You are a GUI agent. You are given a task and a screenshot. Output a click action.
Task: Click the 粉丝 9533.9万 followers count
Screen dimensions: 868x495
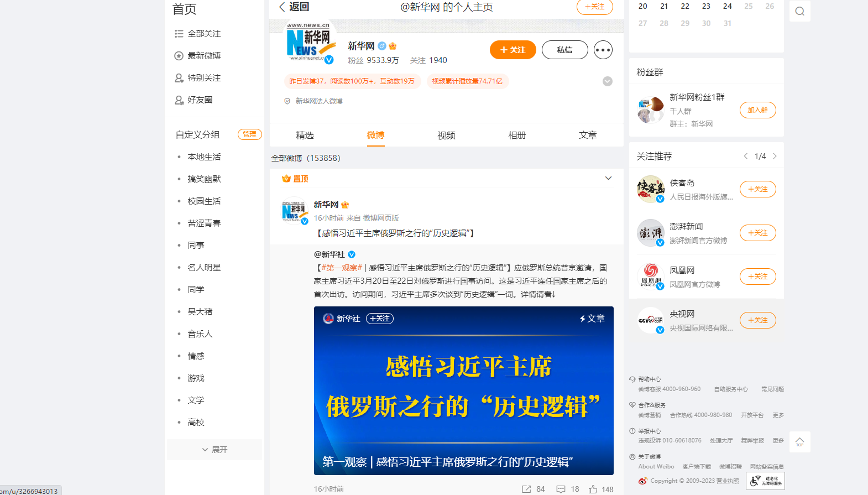(373, 60)
